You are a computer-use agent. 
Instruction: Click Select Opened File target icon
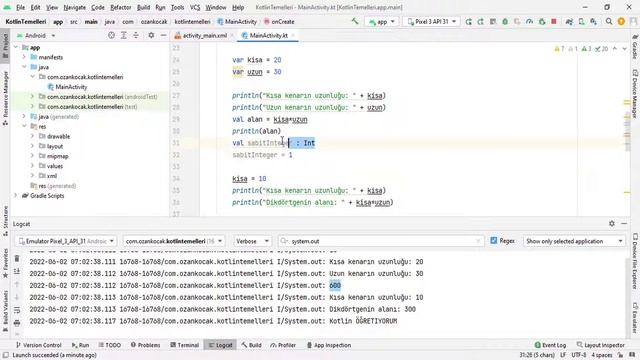pyautogui.click(x=111, y=36)
